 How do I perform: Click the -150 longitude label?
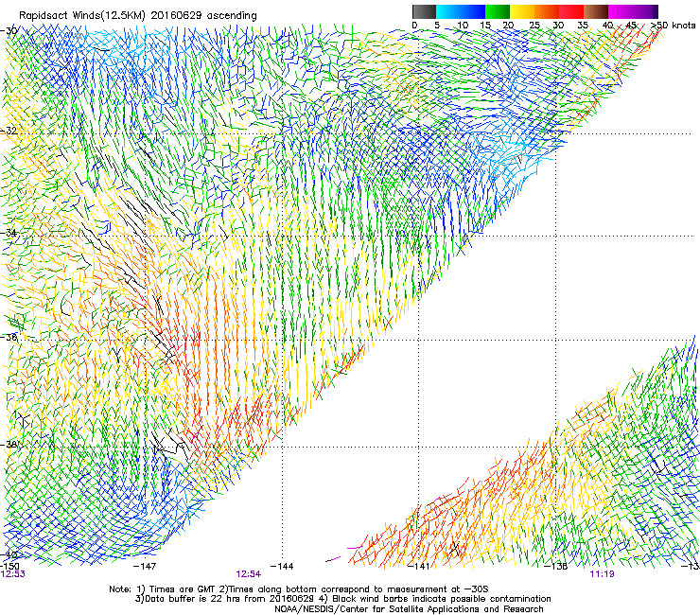pyautogui.click(x=9, y=566)
